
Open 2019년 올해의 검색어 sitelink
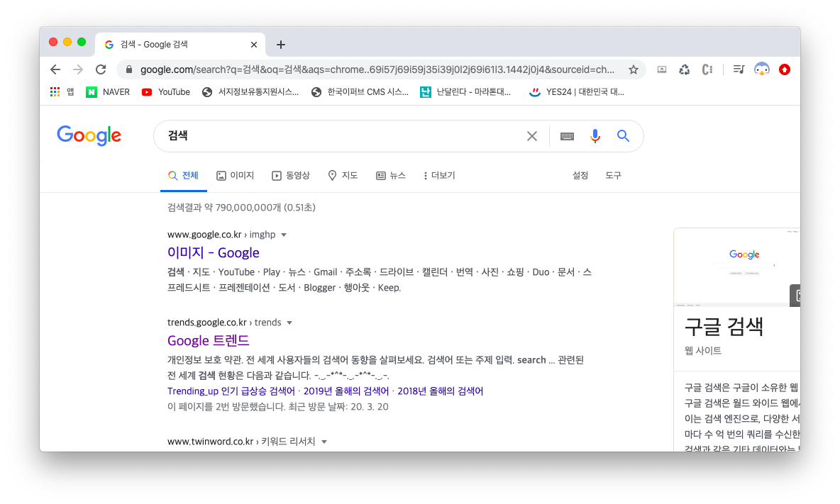tap(346, 391)
